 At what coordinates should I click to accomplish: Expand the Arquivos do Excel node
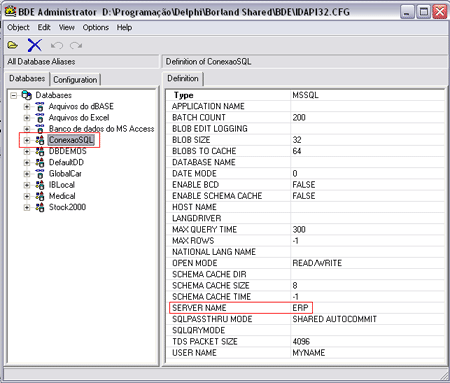click(x=27, y=118)
